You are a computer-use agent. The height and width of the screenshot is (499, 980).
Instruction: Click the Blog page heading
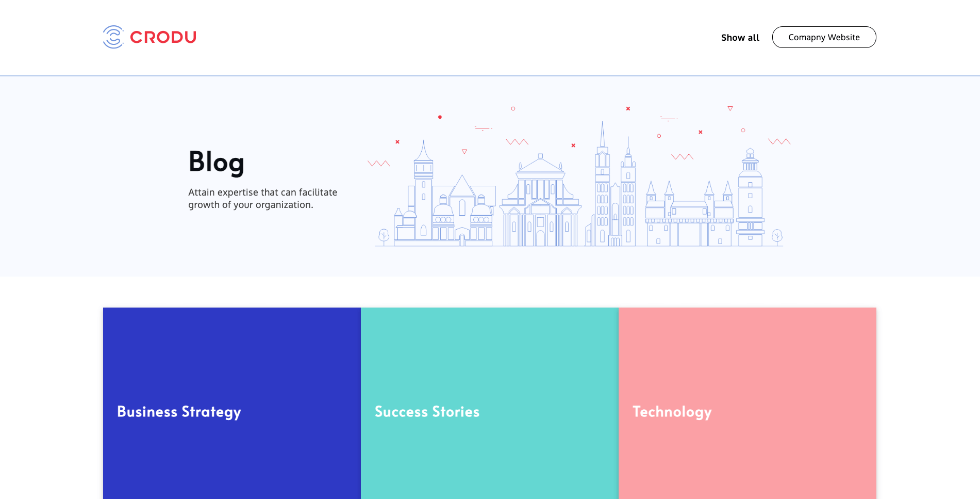[216, 162]
